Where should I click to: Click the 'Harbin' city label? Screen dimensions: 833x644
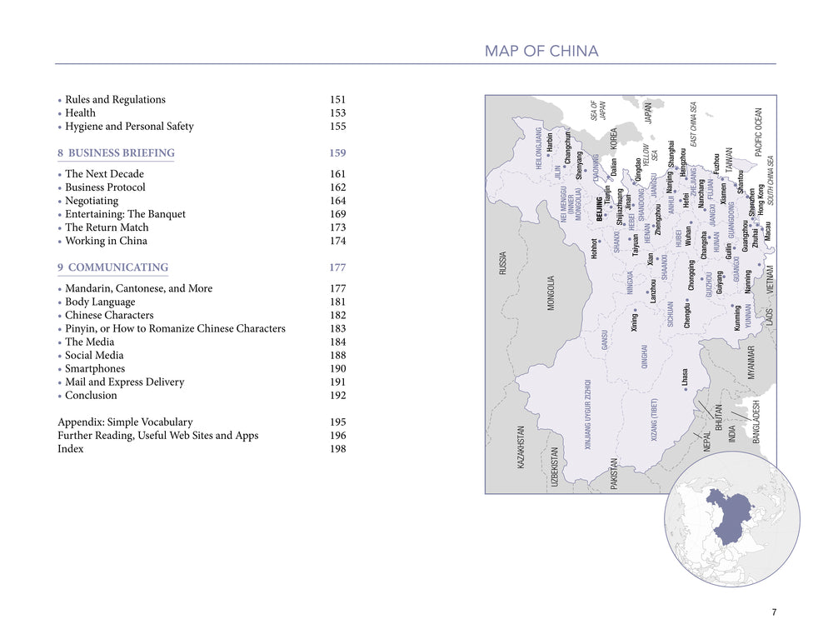pyautogui.click(x=550, y=142)
